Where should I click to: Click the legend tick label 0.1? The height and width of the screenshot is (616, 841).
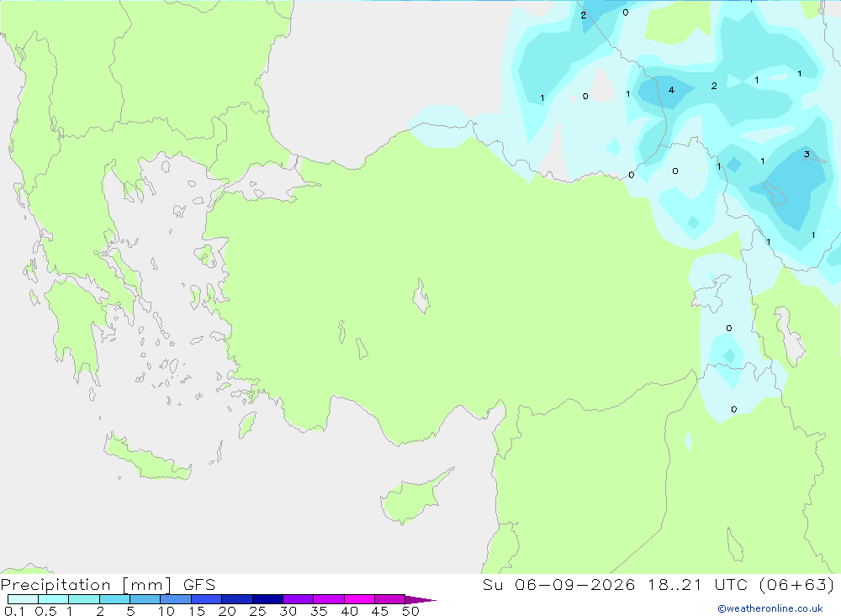(x=14, y=611)
